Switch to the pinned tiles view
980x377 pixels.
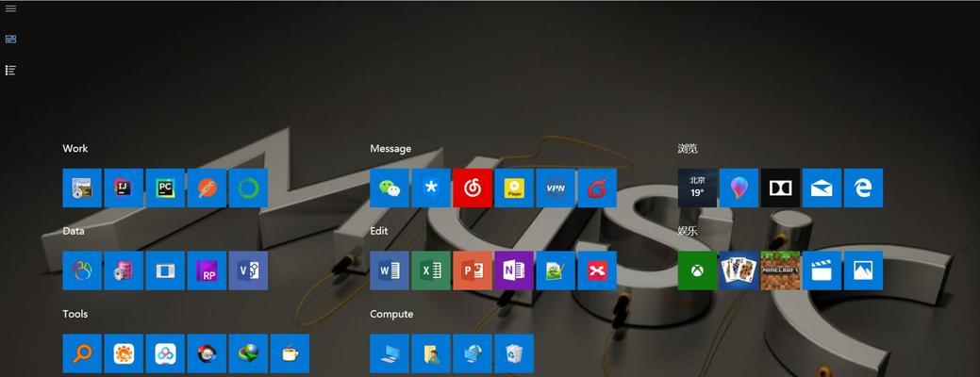10,39
